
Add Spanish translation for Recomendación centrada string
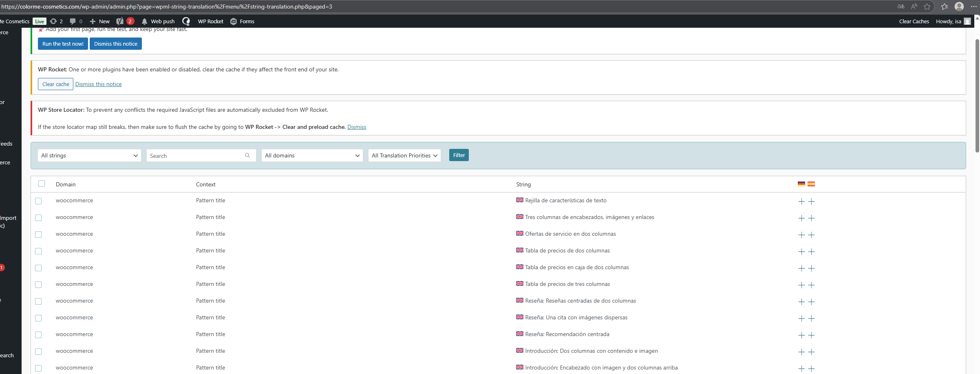(x=811, y=335)
